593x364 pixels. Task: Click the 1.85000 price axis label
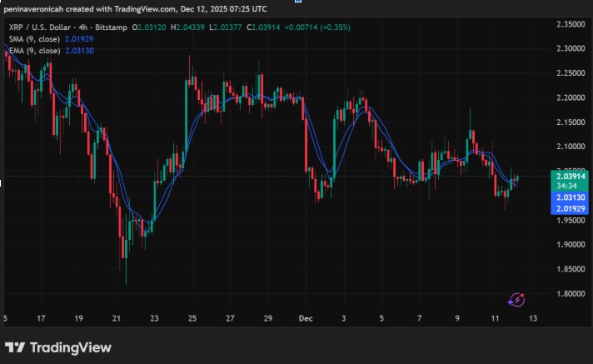[571, 269]
